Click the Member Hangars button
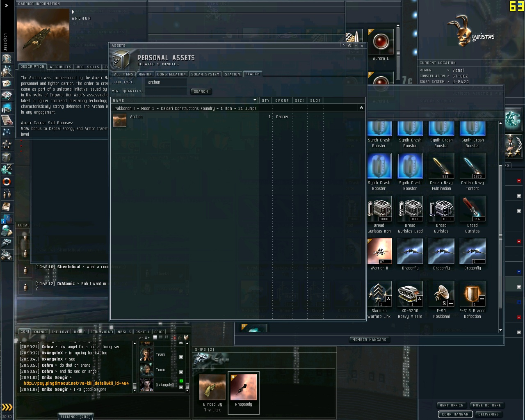 [x=370, y=340]
